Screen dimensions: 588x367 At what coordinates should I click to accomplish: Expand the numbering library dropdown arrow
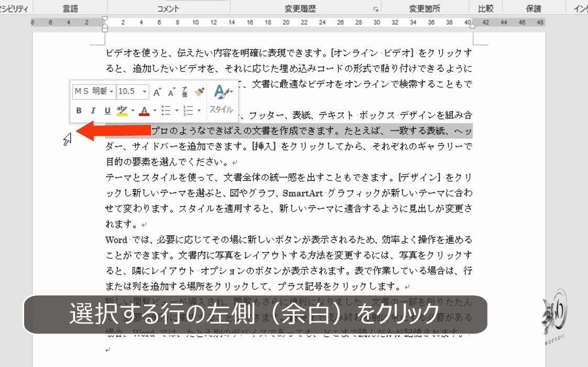[x=199, y=110]
